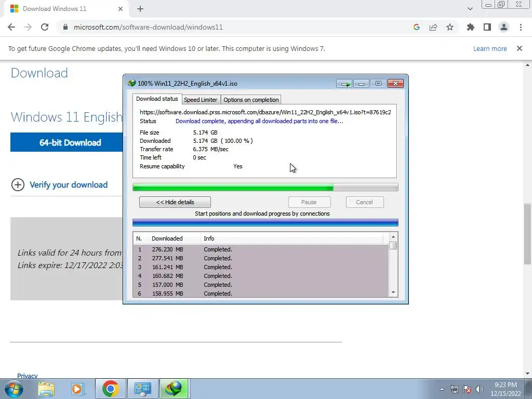Toggle Chrome side panel icon
The width and height of the screenshot is (532, 399).
point(487,27)
